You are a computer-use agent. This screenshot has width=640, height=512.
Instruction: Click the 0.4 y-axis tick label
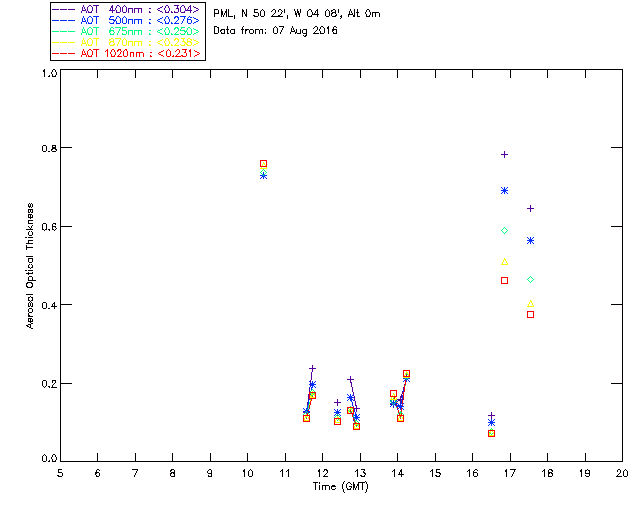[x=49, y=305]
